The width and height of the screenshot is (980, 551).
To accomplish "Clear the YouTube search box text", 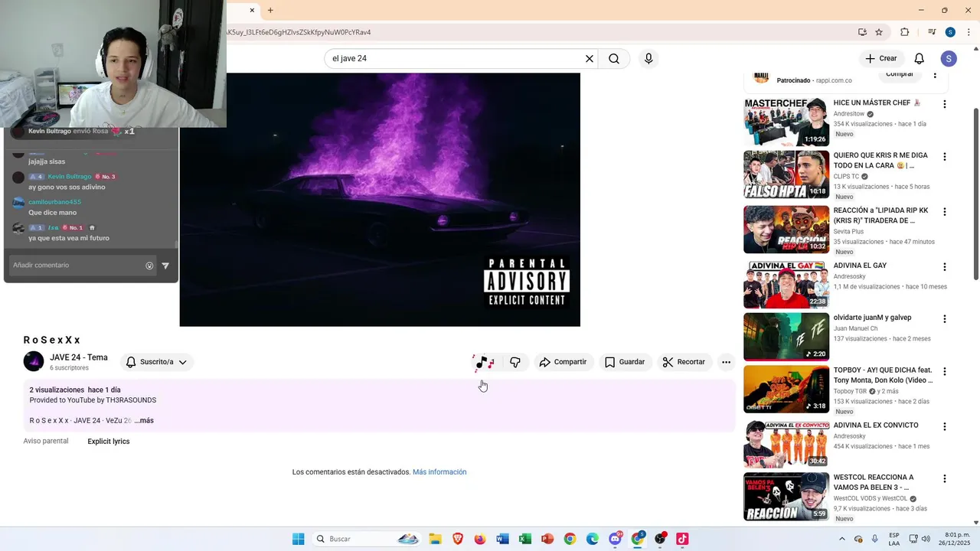I will [590, 59].
